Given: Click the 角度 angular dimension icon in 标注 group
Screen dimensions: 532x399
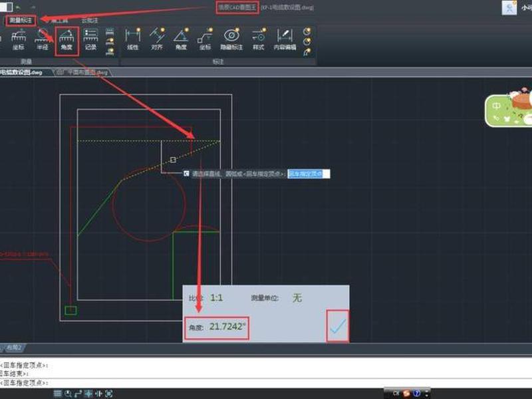Looking at the screenshot, I should 181,40.
